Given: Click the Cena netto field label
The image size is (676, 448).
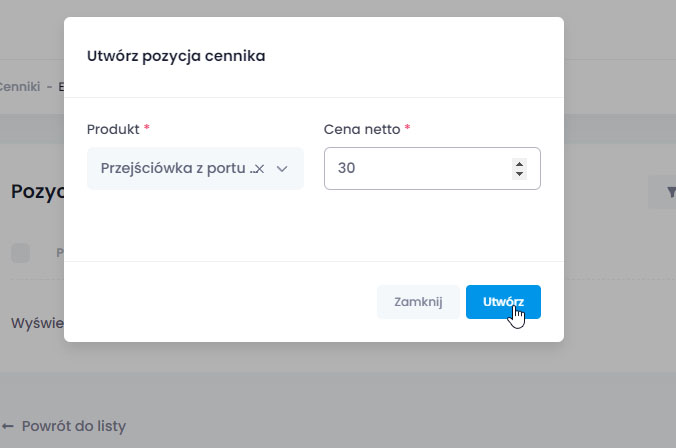Looking at the screenshot, I should click(362, 129).
